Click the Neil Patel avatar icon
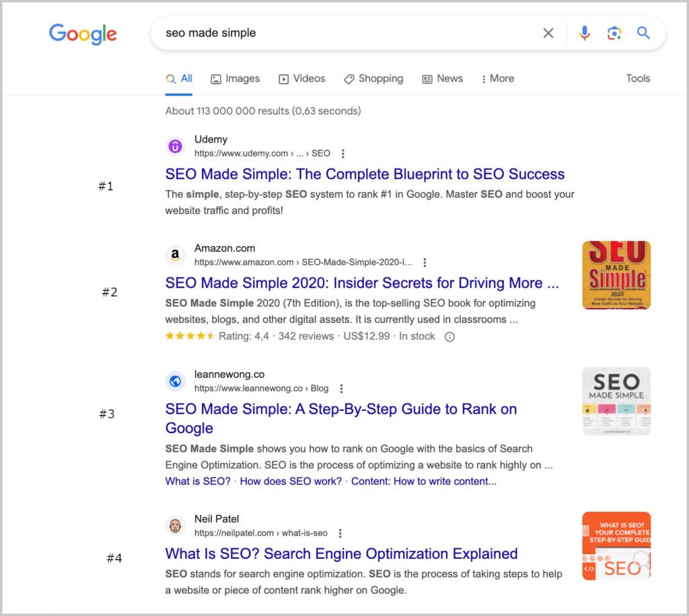The width and height of the screenshot is (689, 616). [175, 525]
